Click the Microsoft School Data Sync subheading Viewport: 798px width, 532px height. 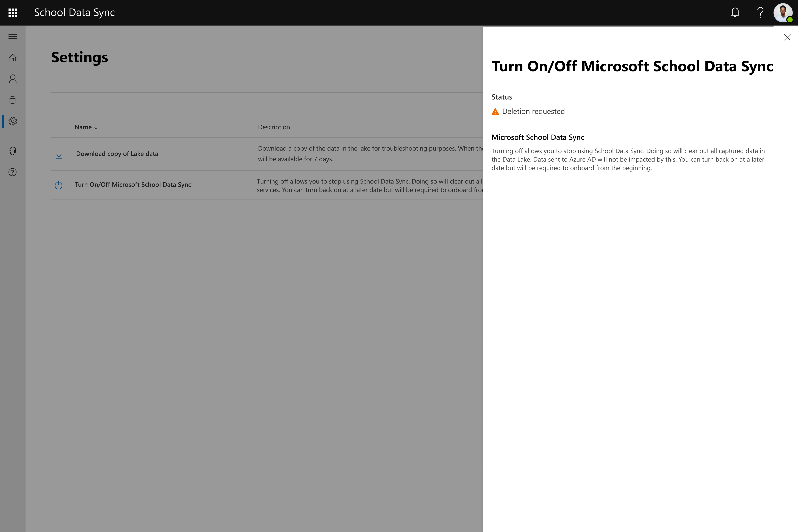click(538, 137)
